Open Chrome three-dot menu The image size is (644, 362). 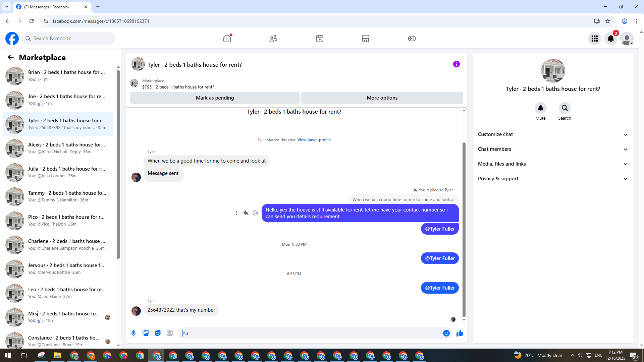(x=637, y=21)
